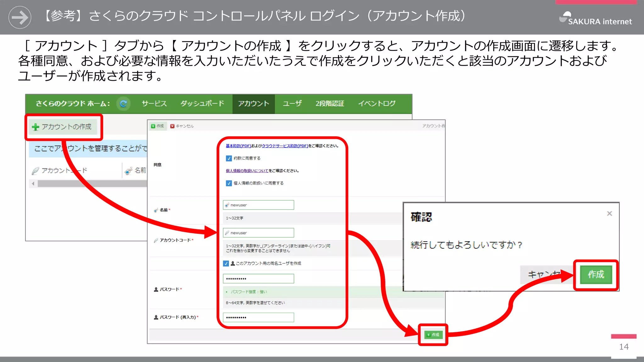Open the クラウドサービス約款(PDF) link
Screen dimensions: 644x362
(x=285, y=146)
